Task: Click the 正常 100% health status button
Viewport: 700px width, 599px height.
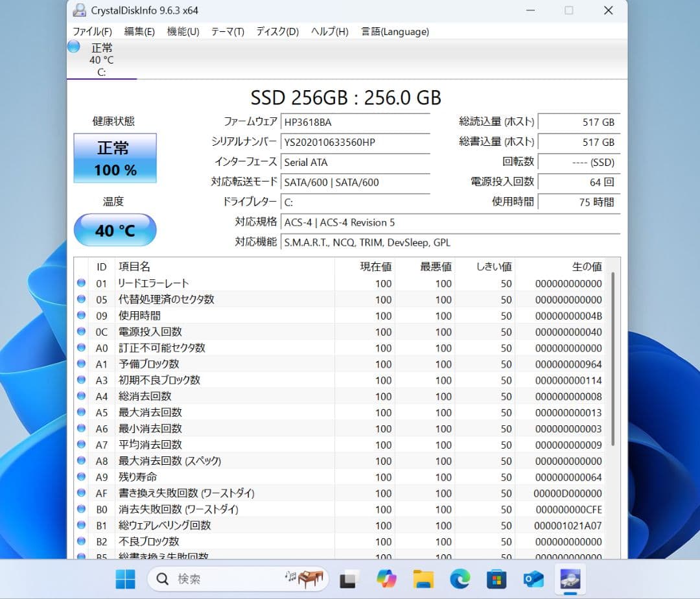Action: (x=115, y=157)
